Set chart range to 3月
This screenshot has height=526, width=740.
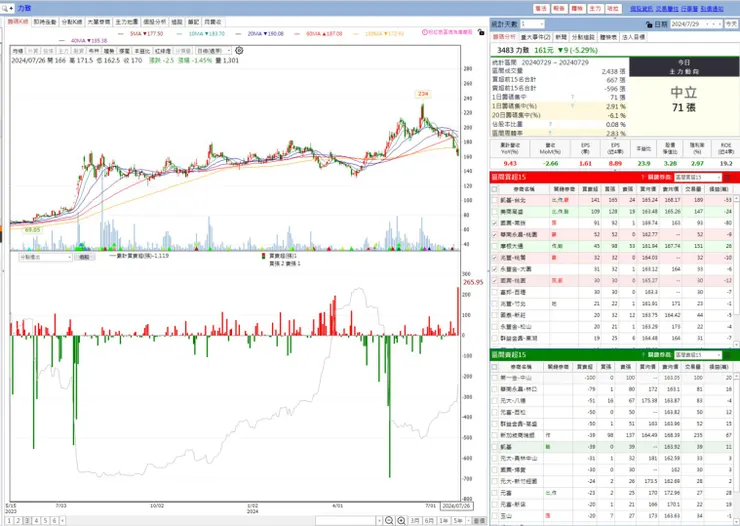click(x=415, y=520)
